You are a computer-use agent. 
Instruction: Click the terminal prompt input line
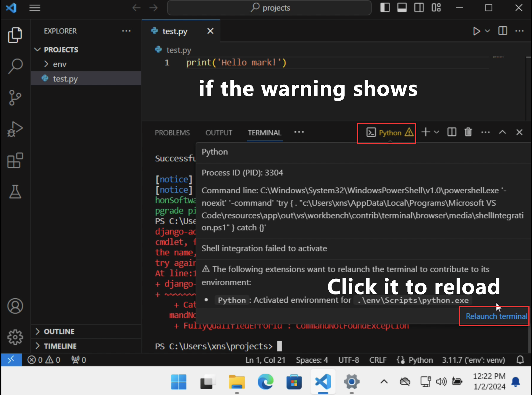click(218, 346)
